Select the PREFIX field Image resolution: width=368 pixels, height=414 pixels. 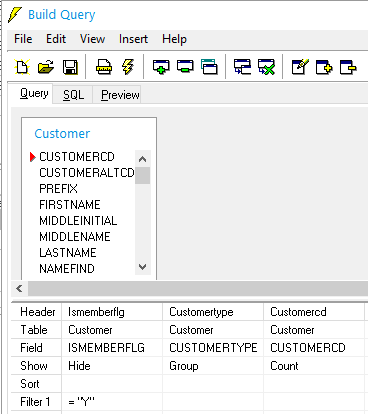coord(58,189)
